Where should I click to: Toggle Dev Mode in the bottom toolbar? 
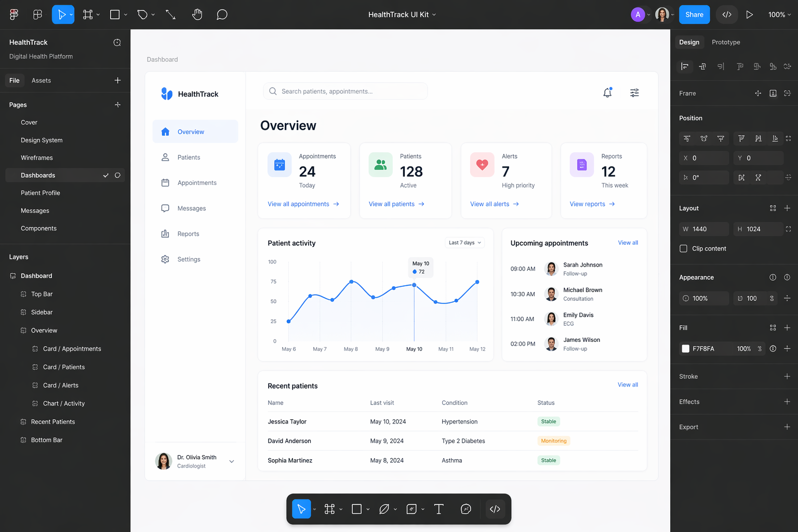tap(495, 509)
